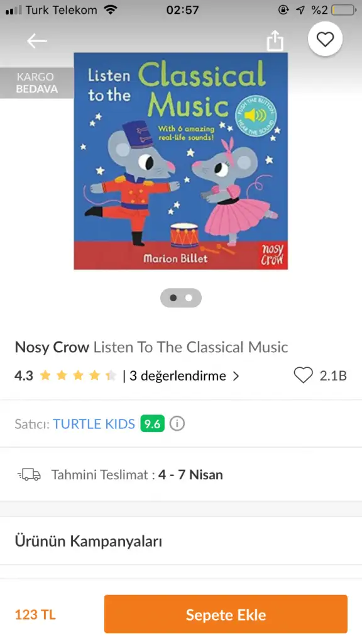Select the first image page dot
Image resolution: width=362 pixels, height=644 pixels.
[x=173, y=298]
